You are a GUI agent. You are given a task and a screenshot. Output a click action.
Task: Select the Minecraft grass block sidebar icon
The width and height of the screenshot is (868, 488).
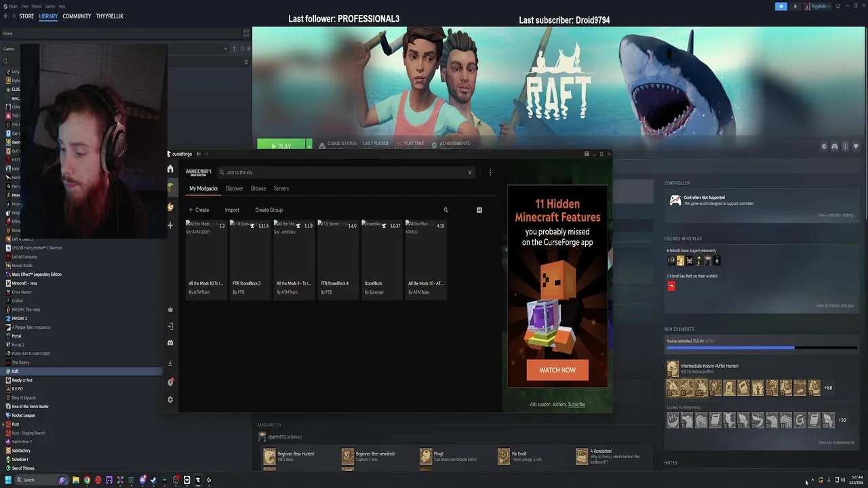coord(170,186)
